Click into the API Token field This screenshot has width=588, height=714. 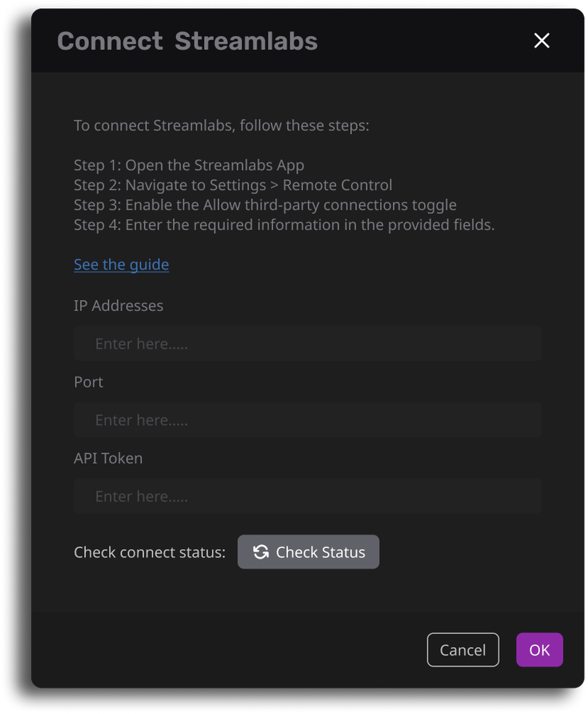point(308,496)
